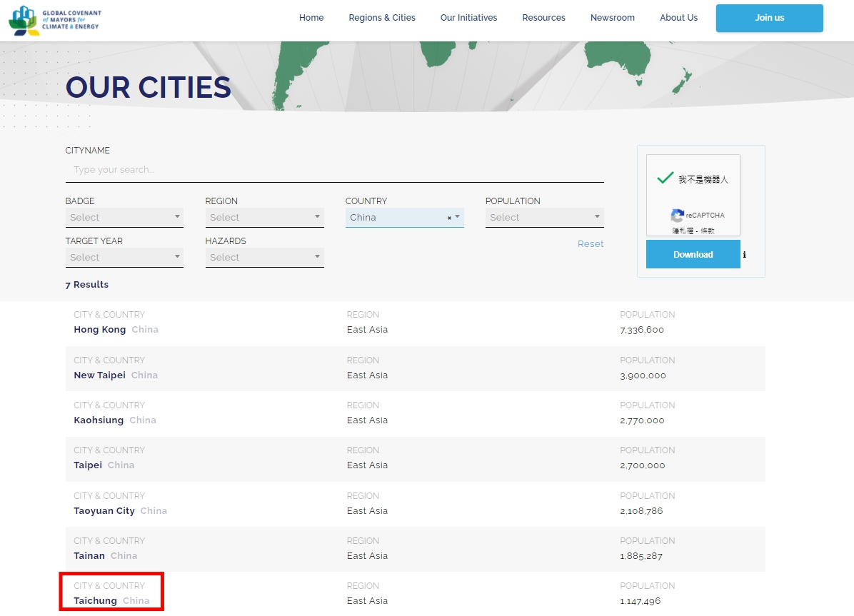Open the Badge filter dropdown
This screenshot has height=616, width=854.
tap(124, 217)
